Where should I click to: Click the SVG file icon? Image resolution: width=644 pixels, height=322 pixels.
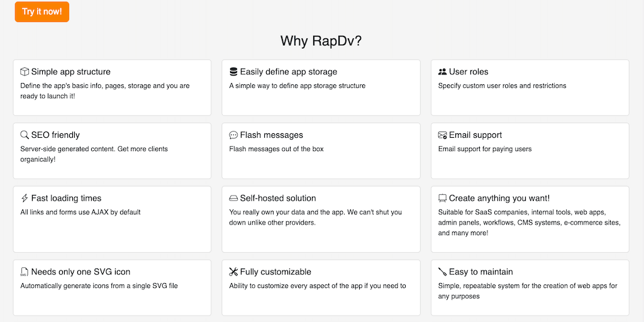(x=25, y=272)
